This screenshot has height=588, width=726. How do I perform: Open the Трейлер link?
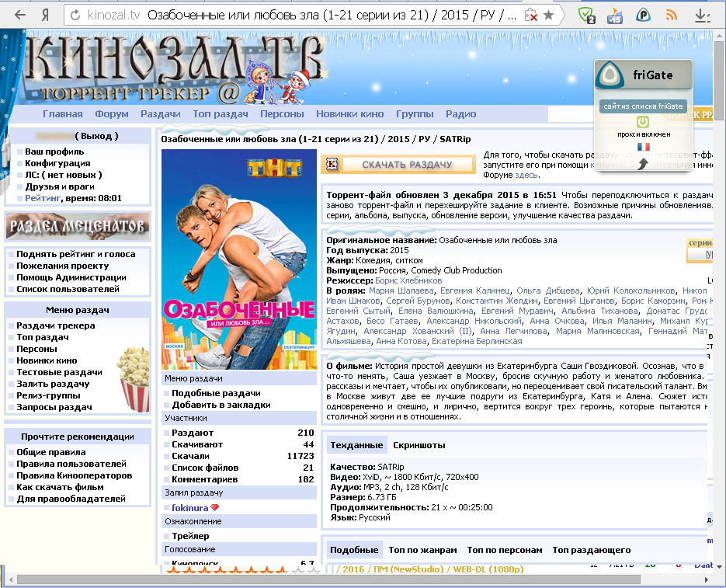(190, 536)
